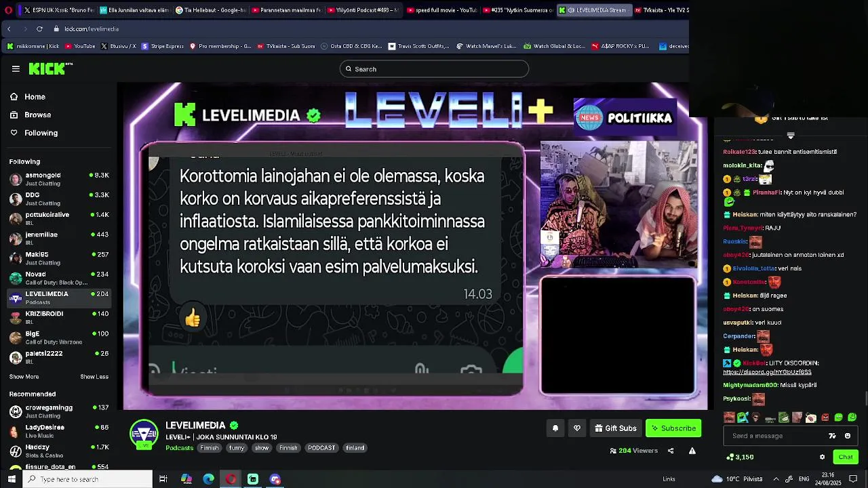
Task: Open Task View on the taskbar
Action: (163, 479)
